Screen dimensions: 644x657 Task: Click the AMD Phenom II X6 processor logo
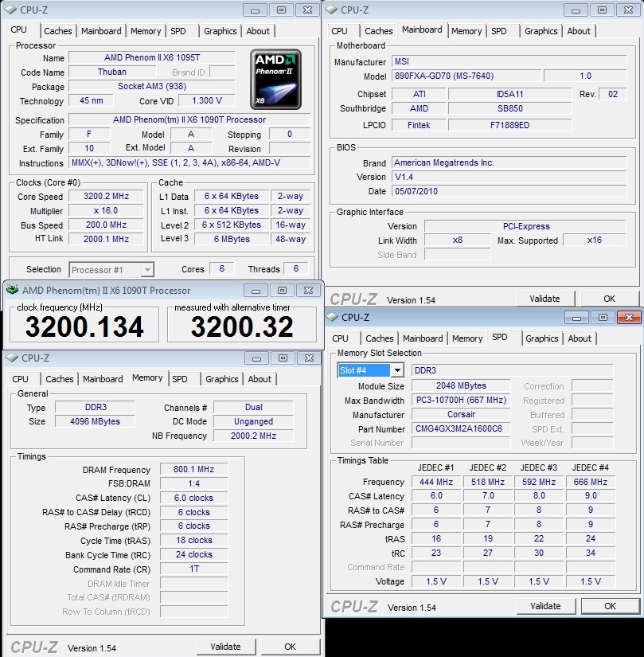pyautogui.click(x=275, y=79)
